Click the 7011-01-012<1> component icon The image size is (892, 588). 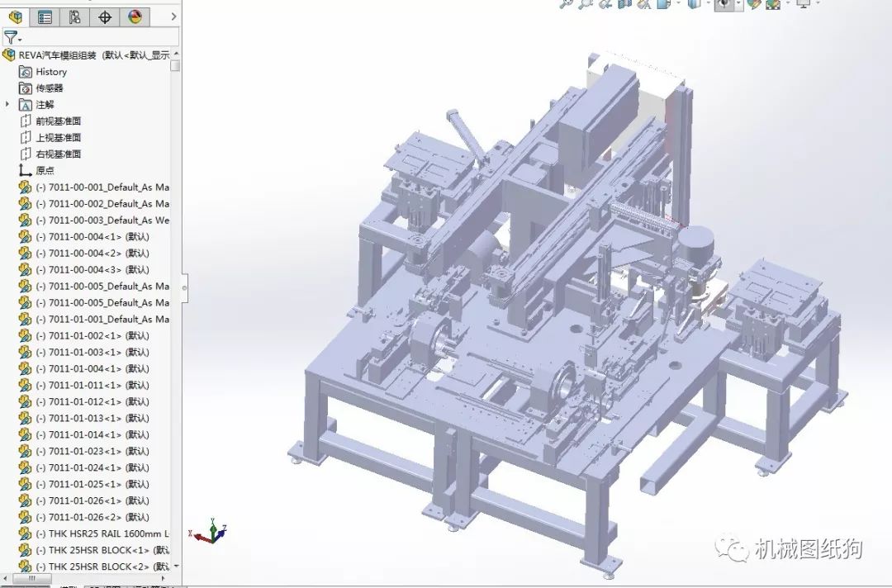tap(25, 401)
